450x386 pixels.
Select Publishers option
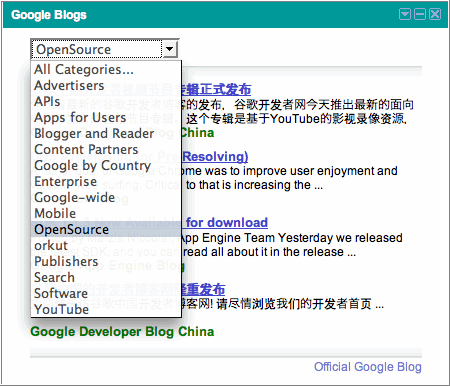(106, 261)
